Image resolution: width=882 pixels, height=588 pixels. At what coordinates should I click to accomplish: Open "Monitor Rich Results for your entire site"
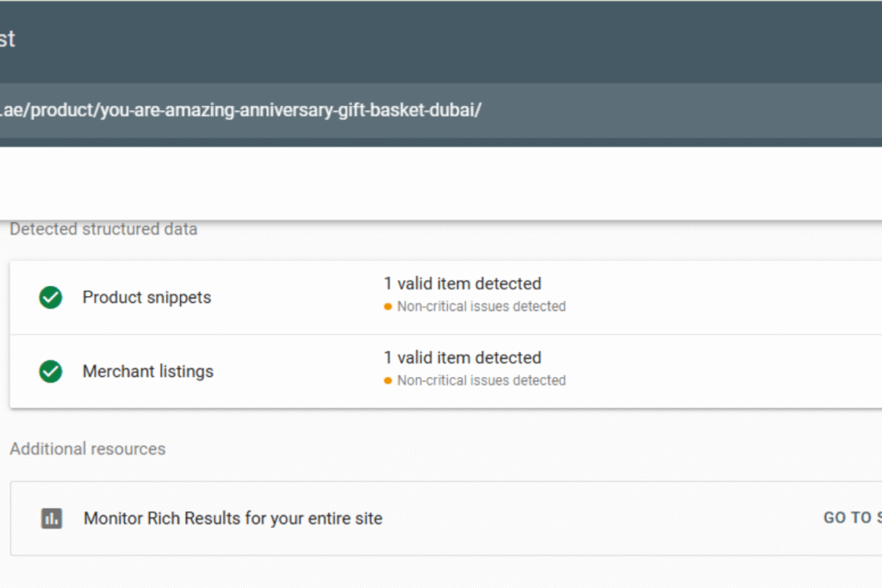click(233, 518)
